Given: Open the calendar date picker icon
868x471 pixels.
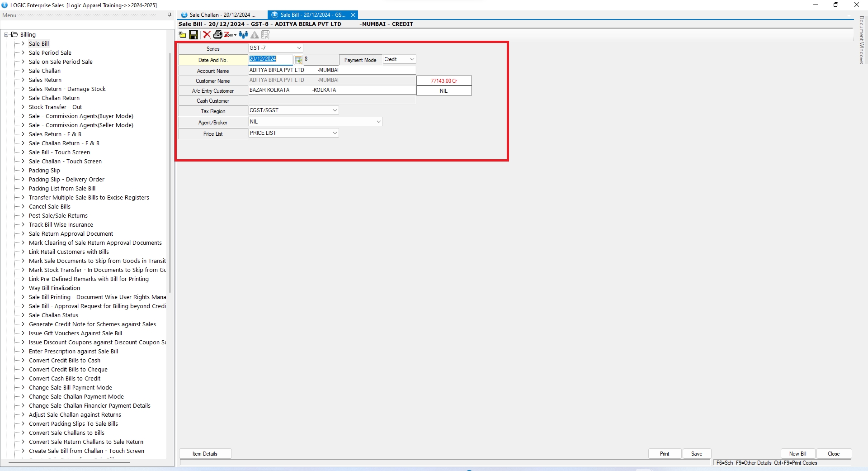Looking at the screenshot, I should click(298, 60).
